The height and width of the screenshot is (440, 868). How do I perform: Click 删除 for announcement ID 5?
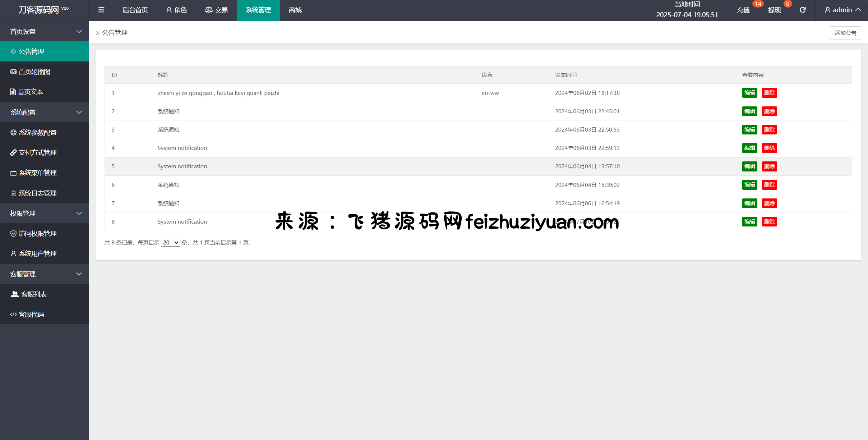(x=769, y=166)
